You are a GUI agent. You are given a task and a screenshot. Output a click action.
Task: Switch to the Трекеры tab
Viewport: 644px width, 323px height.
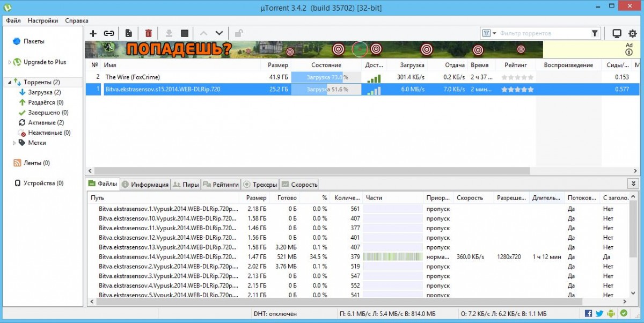(x=260, y=185)
